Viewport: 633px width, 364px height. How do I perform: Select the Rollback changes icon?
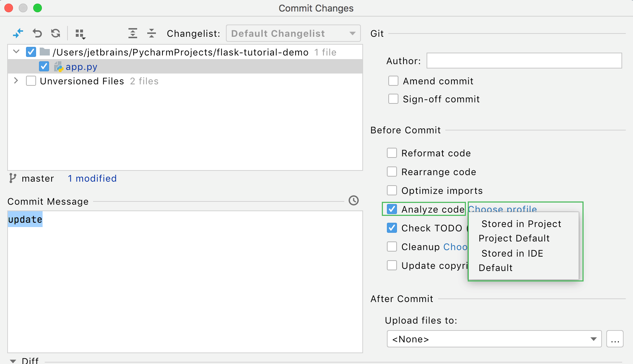click(x=36, y=33)
